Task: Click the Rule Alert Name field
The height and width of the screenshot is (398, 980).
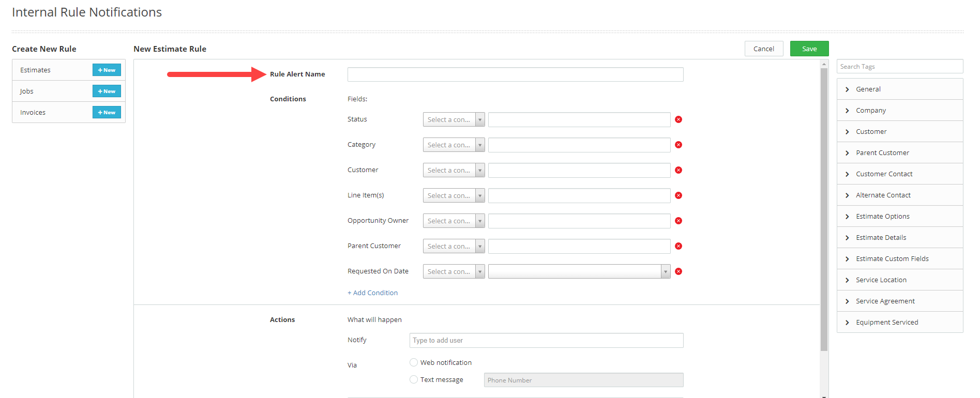Action: pos(515,74)
